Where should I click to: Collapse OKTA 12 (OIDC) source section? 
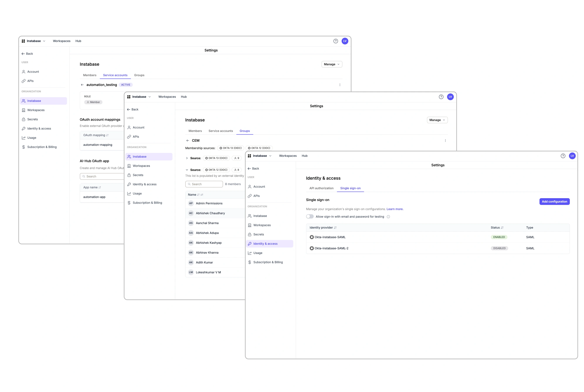tap(187, 170)
